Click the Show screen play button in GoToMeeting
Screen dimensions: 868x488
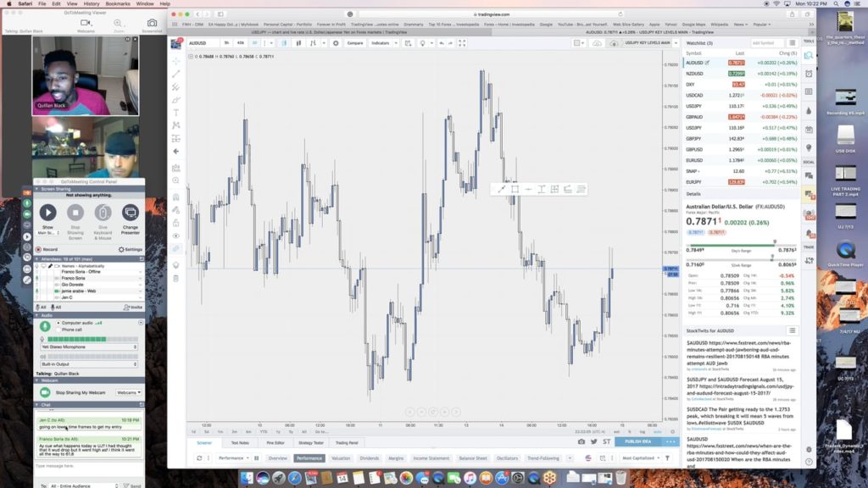click(47, 213)
